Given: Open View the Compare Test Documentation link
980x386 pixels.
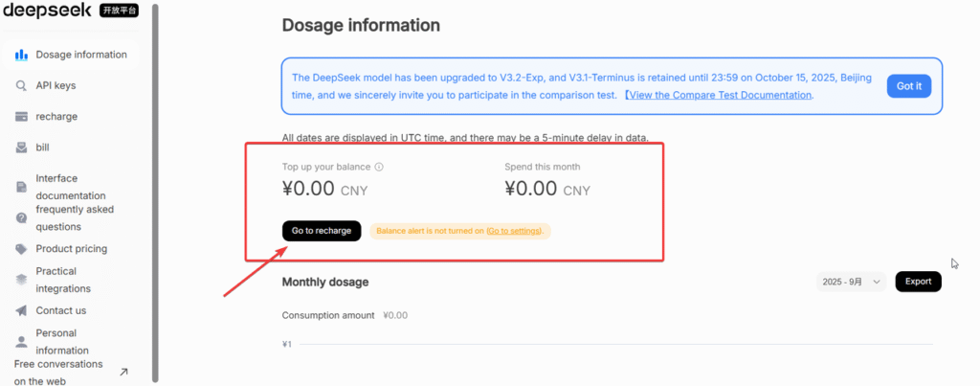Looking at the screenshot, I should [x=721, y=95].
